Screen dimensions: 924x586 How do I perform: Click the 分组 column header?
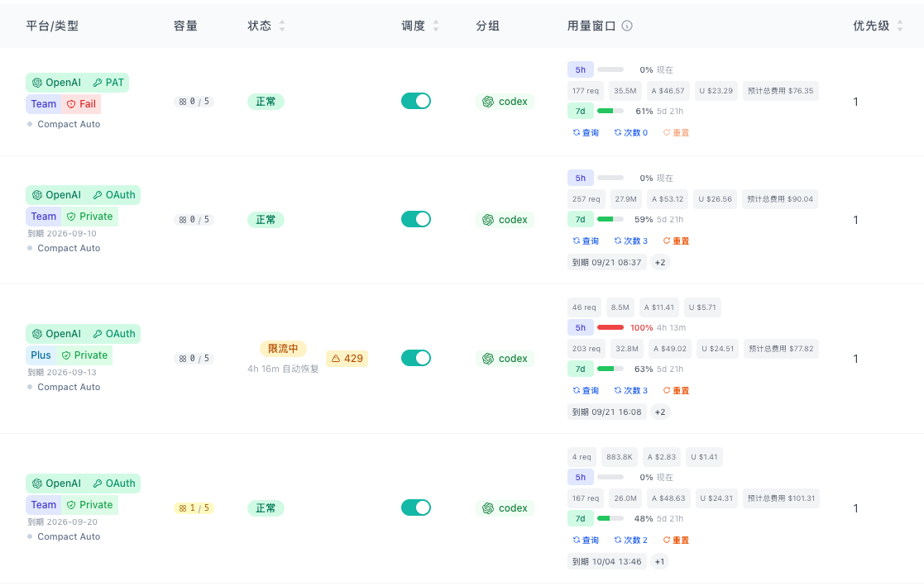click(488, 26)
